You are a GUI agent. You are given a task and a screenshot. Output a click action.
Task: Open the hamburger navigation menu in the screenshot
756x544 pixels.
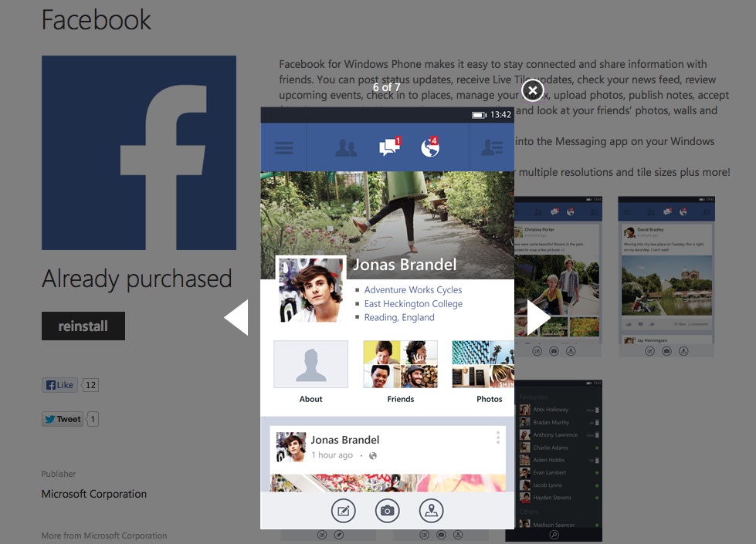coord(283,147)
